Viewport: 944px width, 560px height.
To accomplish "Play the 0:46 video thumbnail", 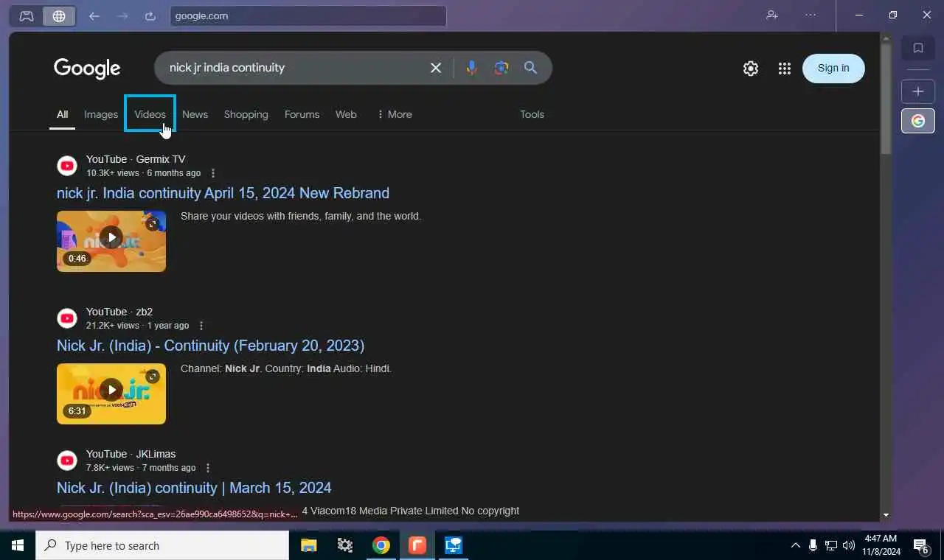I will click(x=111, y=241).
